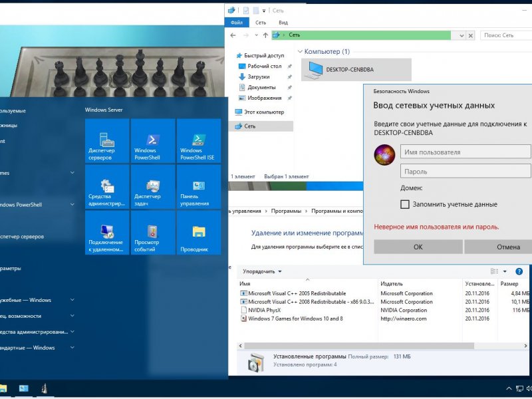Switch to the chess game taskbar icon

[x=44, y=388]
